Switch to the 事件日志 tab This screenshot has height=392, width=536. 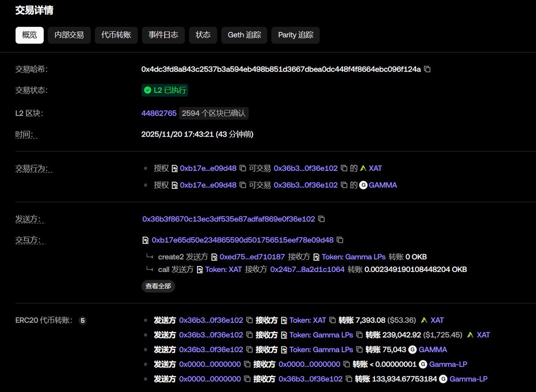(x=163, y=35)
